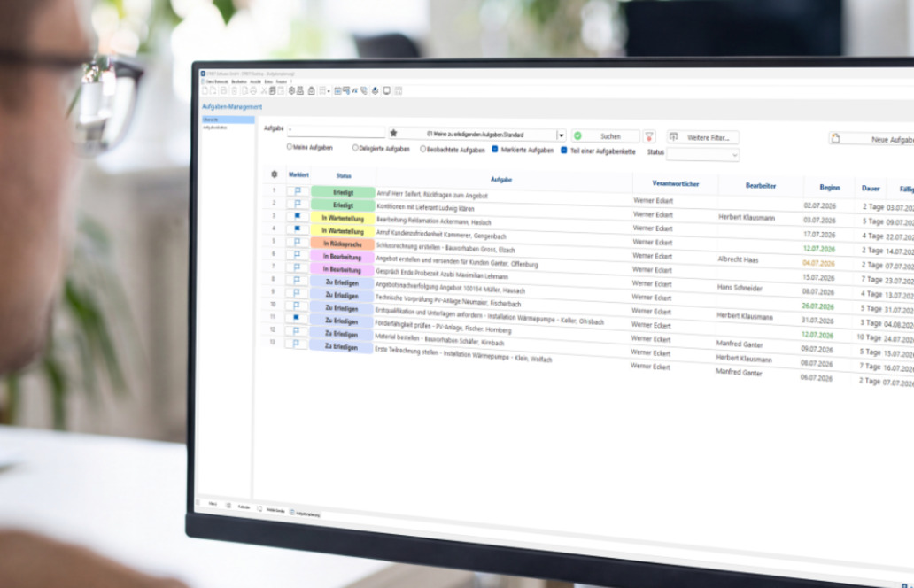Unmark the flag on 'Anruf Kundenzufriedenheit Kammerer' row

point(298,229)
